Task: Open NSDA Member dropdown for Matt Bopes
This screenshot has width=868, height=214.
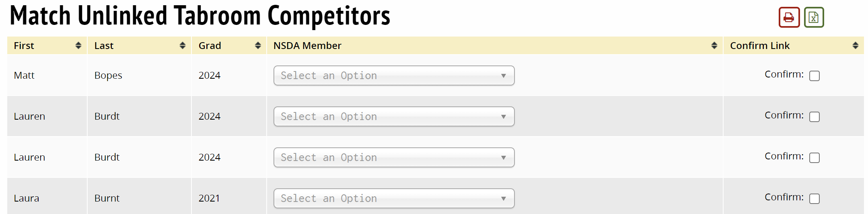Action: 394,76
